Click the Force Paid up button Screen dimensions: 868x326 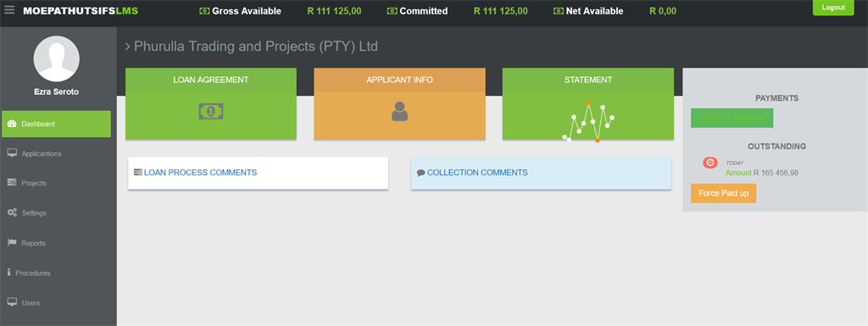(723, 193)
